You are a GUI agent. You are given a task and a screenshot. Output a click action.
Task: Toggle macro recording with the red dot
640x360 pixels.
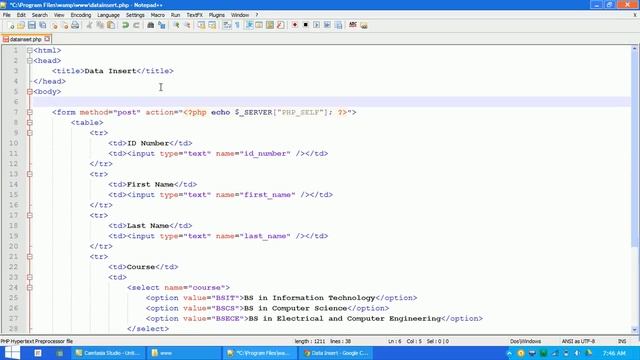294,25
